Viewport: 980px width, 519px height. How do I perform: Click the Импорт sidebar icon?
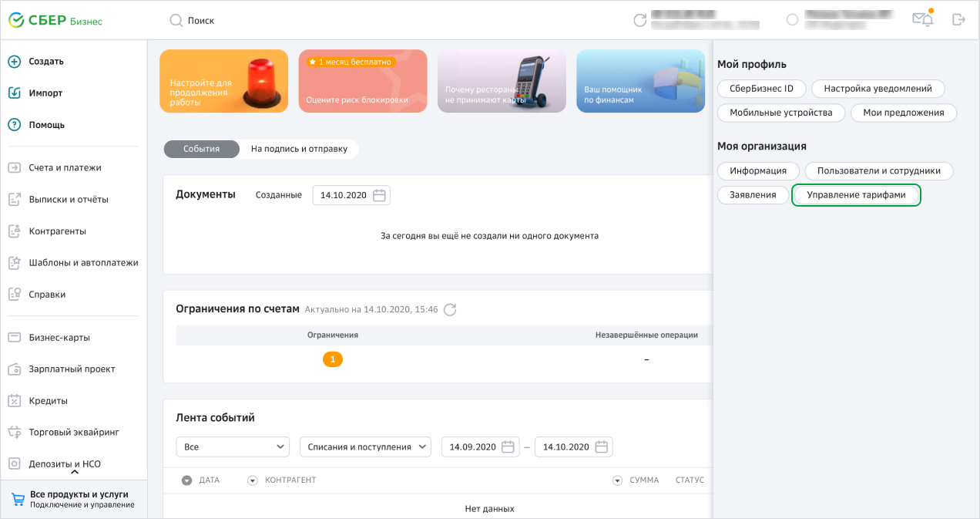point(14,93)
